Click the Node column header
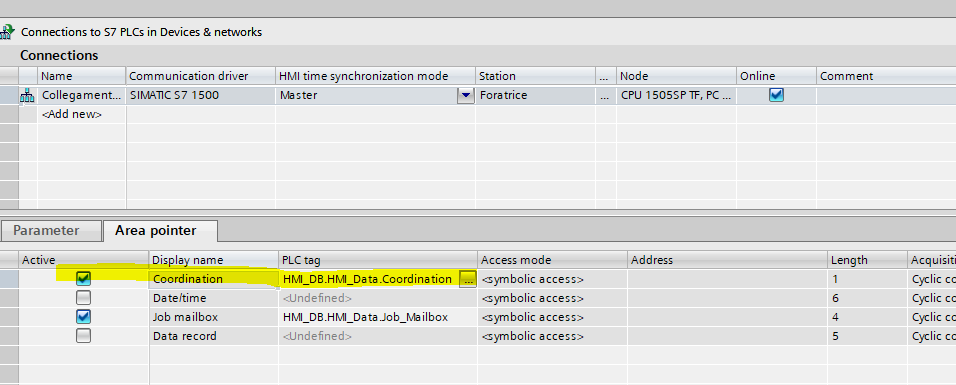The image size is (956, 385). (676, 76)
